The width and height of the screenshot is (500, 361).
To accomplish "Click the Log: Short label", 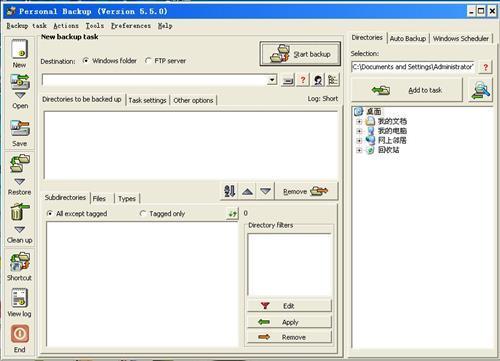I will [323, 99].
